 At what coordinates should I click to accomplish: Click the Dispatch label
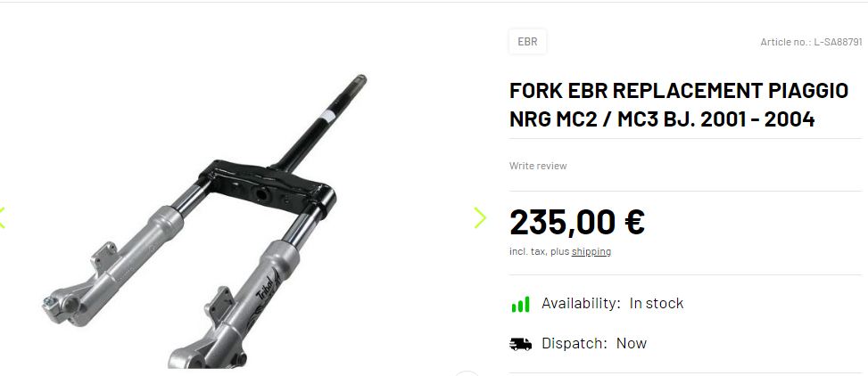574,343
